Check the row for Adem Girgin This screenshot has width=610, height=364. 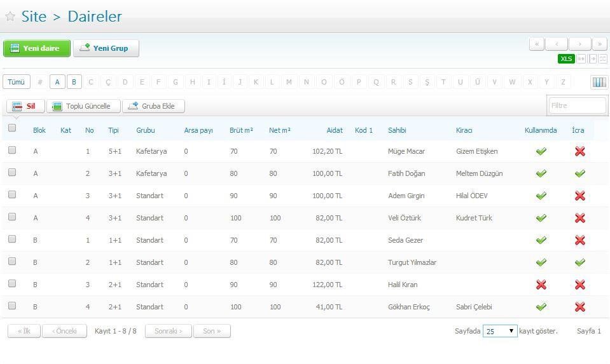coord(12,194)
